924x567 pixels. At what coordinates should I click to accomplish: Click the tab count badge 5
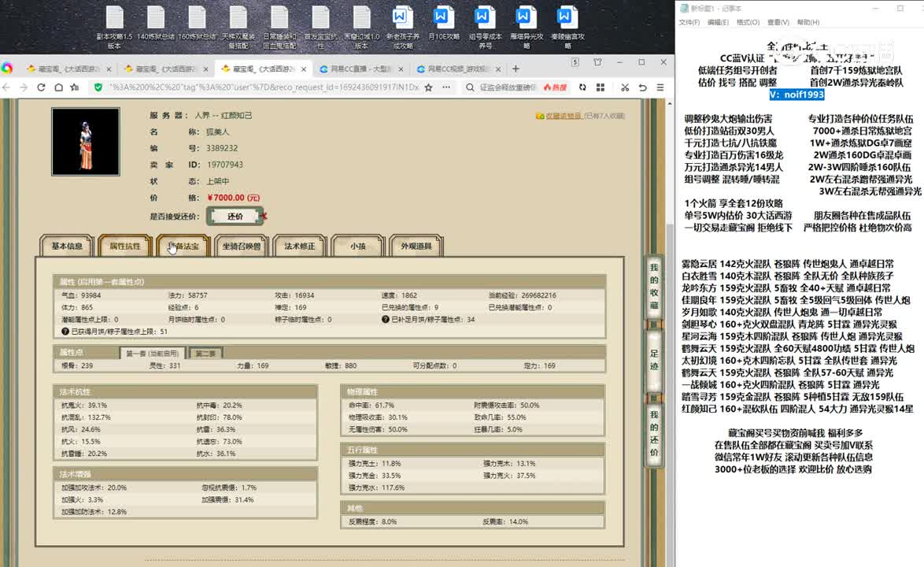(x=575, y=62)
